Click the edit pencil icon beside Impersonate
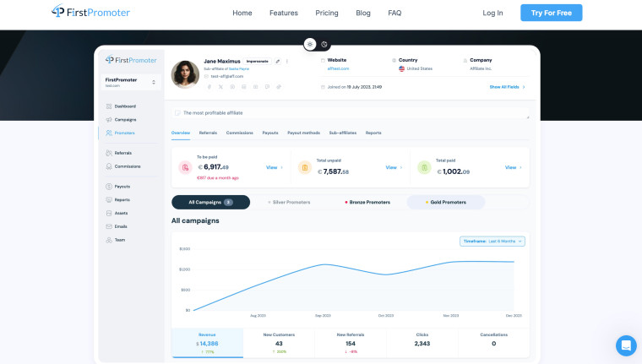 click(x=278, y=62)
